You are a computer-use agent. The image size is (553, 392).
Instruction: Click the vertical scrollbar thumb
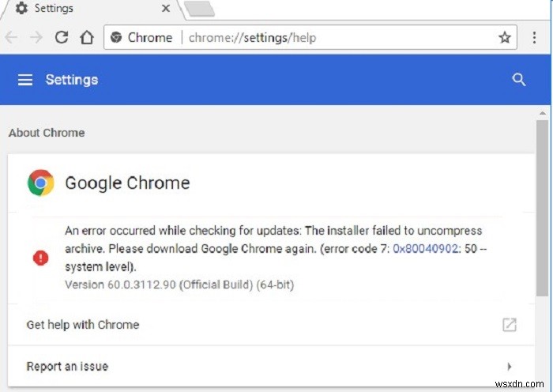pyautogui.click(x=543, y=208)
